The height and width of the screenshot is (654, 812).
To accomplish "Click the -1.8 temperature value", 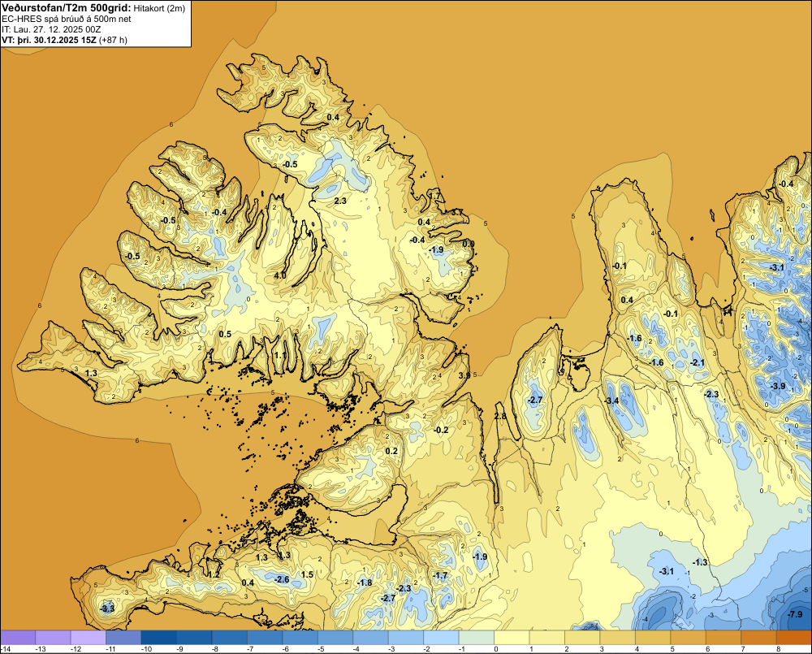I will 365,583.
